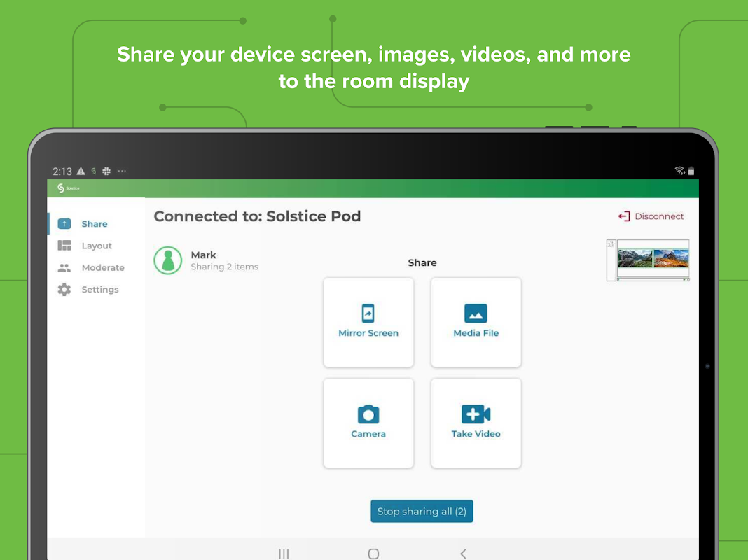Tap the 2:13 clock in status bar
The width and height of the screenshot is (748, 560).
point(62,171)
